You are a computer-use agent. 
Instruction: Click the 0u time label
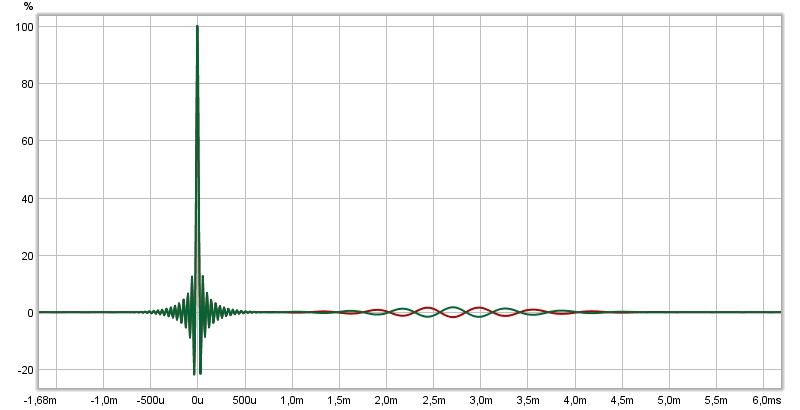(x=197, y=401)
